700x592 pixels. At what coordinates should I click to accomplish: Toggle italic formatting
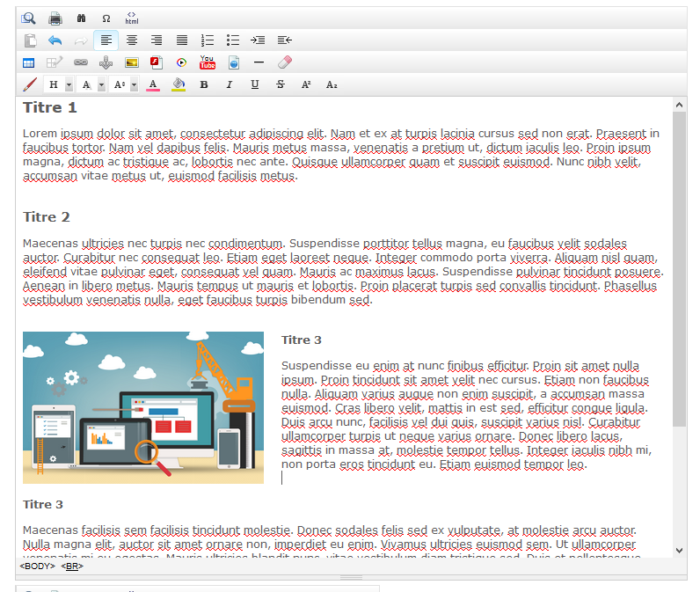pos(230,84)
